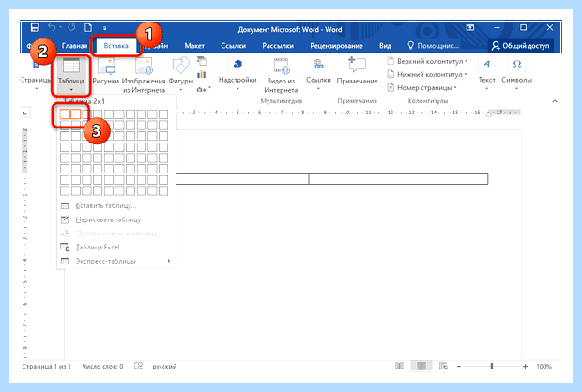Viewport: 582px width, 392px height.
Task: Switch to Web Layout view
Action: click(x=443, y=367)
